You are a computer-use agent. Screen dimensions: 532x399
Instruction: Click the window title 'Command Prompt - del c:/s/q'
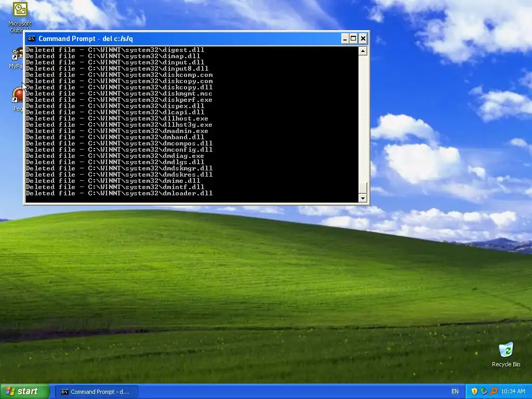[x=86, y=38]
